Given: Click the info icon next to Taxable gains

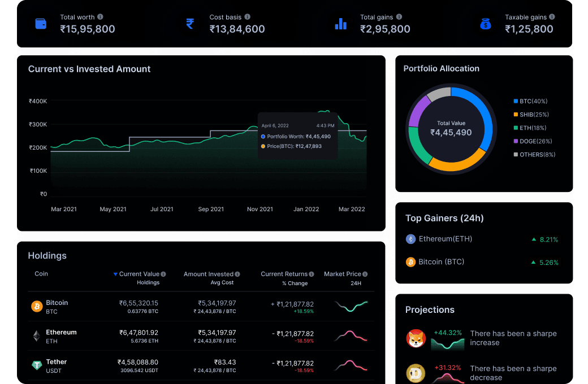Looking at the screenshot, I should 552,17.
